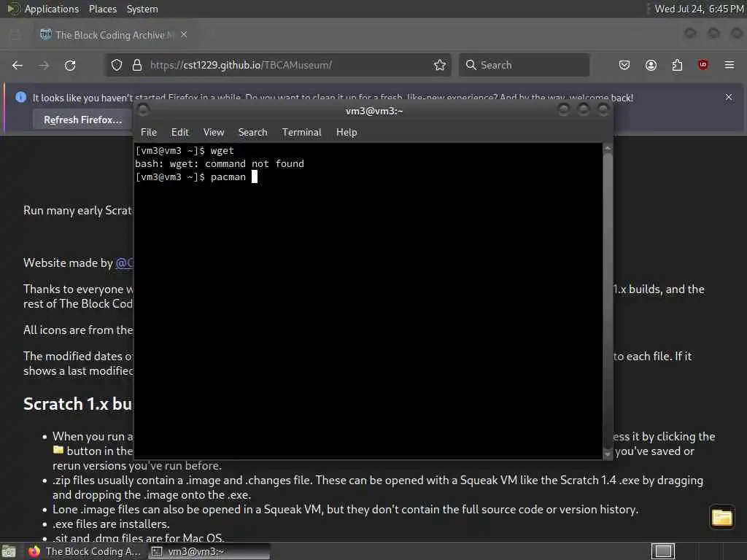747x560 pixels.
Task: Click the workspace switcher box
Action: (662, 551)
